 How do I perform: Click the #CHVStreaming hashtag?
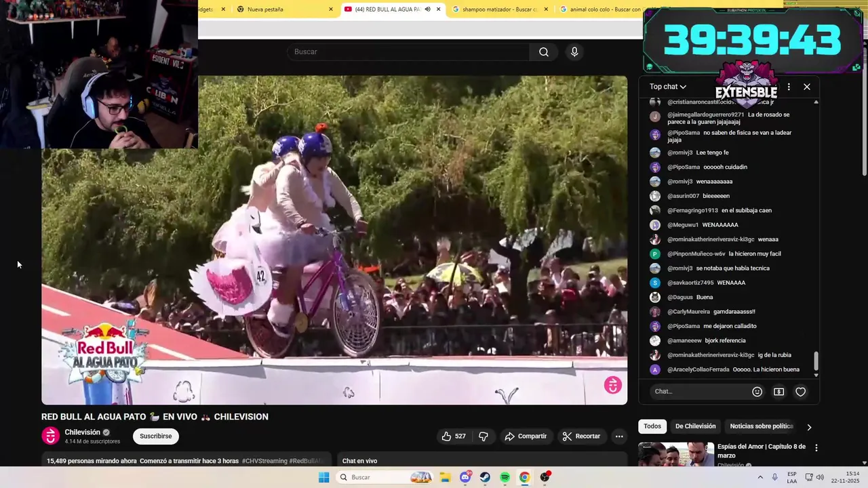264,461
